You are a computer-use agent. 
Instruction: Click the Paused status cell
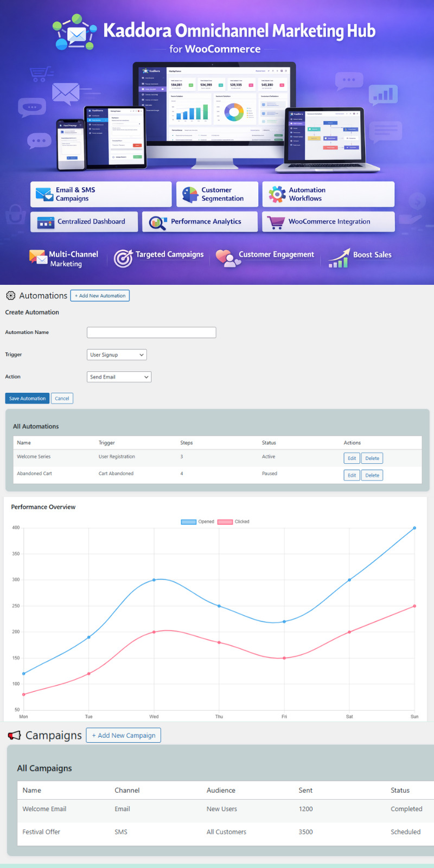270,474
